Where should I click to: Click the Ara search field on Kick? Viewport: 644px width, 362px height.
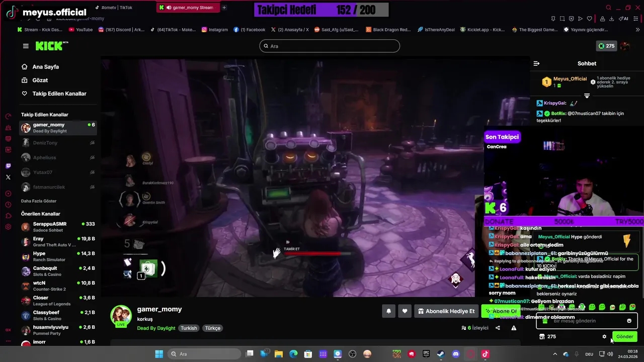[x=330, y=46]
